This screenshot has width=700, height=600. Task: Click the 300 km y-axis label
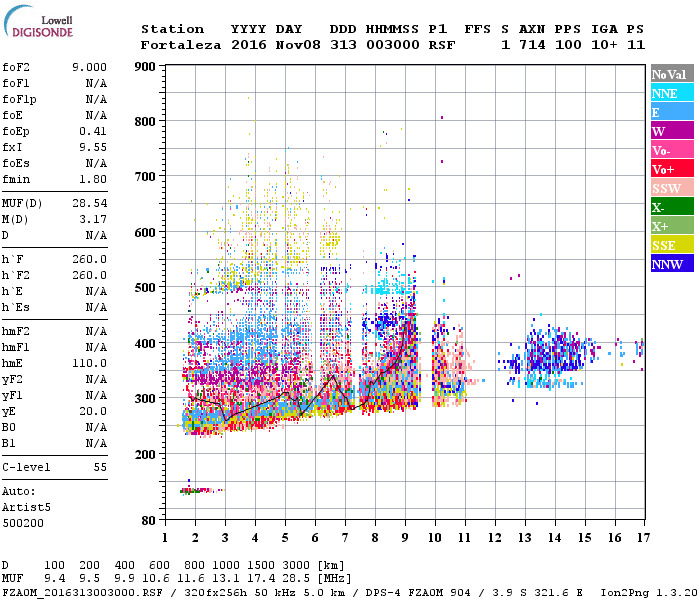point(145,398)
